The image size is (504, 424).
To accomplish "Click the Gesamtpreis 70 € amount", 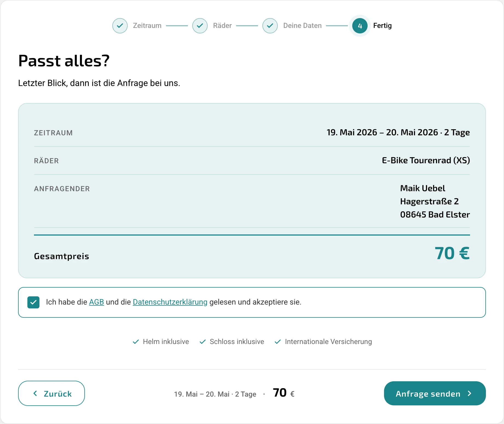I will [x=452, y=253].
